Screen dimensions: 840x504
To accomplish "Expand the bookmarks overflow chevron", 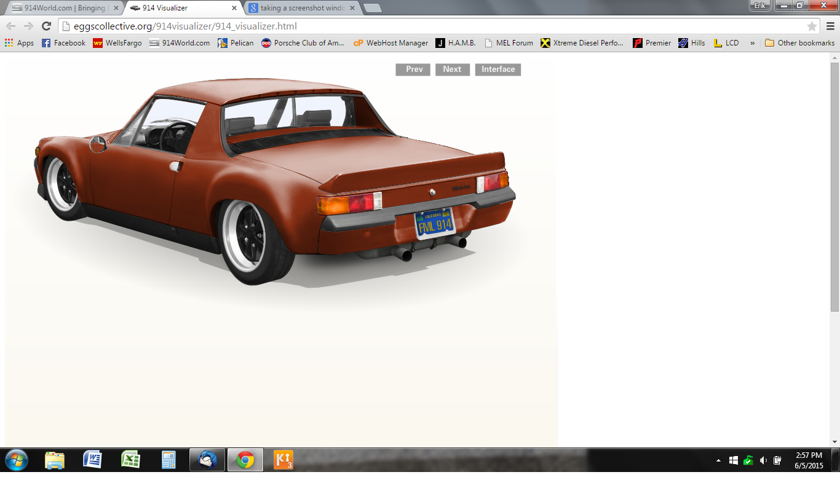I will tap(752, 43).
